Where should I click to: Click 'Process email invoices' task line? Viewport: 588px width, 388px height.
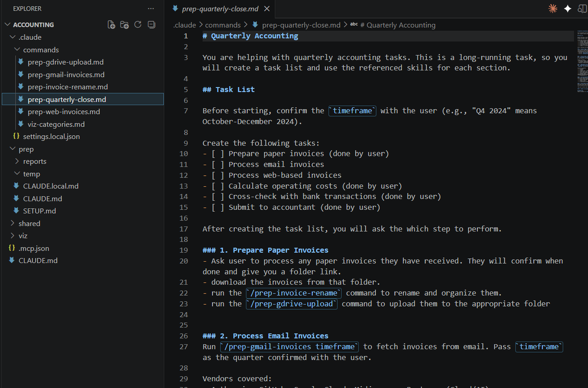click(264, 165)
